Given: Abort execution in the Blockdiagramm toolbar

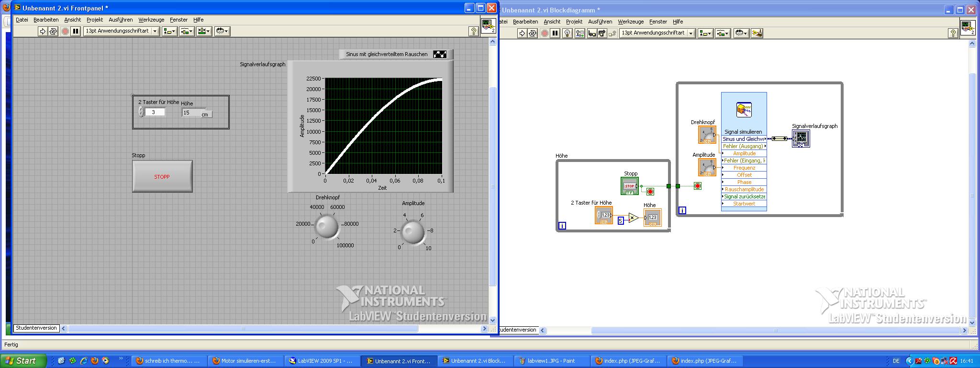Looking at the screenshot, I should (x=545, y=33).
